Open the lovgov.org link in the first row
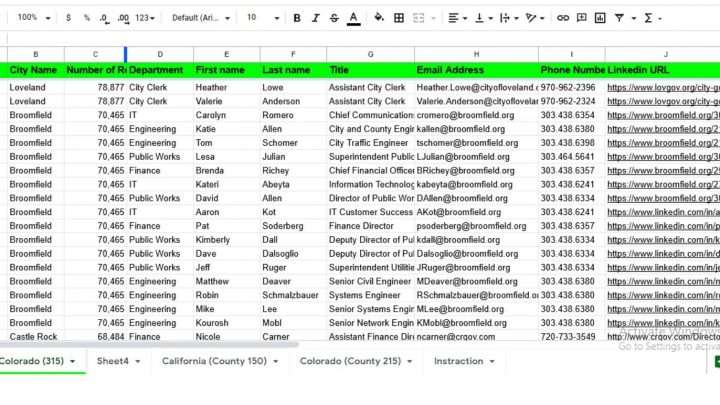 (662, 88)
